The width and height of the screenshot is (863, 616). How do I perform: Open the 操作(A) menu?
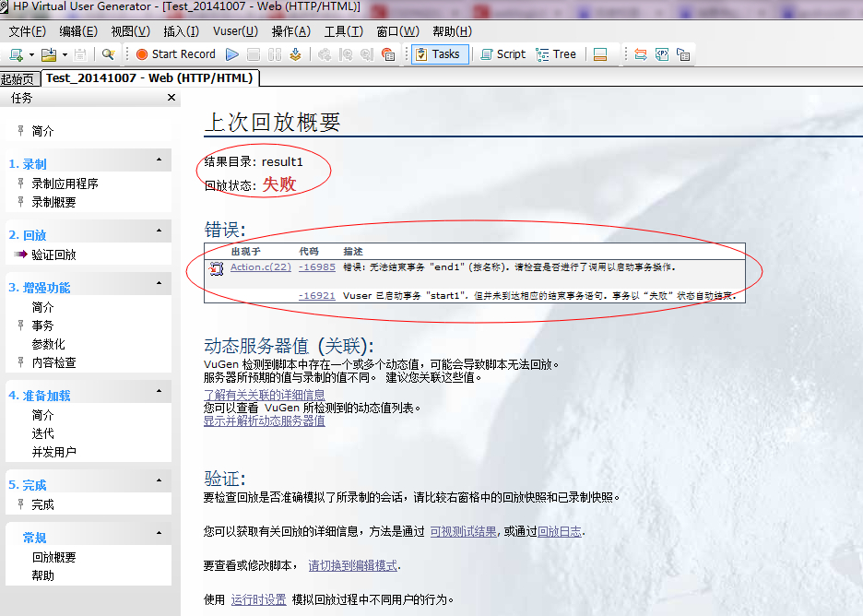pos(291,31)
